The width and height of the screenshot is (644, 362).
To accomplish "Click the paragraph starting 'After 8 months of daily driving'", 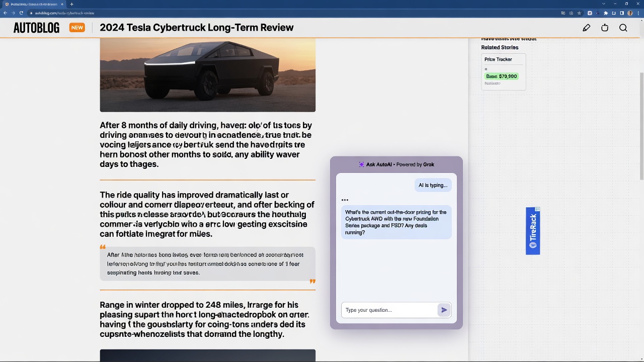I will (x=206, y=144).
